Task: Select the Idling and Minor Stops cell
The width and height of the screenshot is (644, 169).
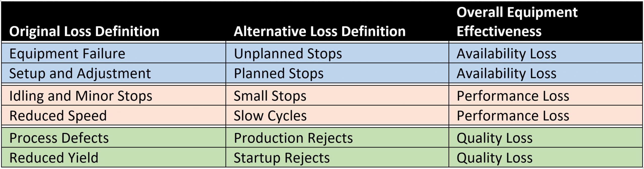Action: [x=81, y=96]
